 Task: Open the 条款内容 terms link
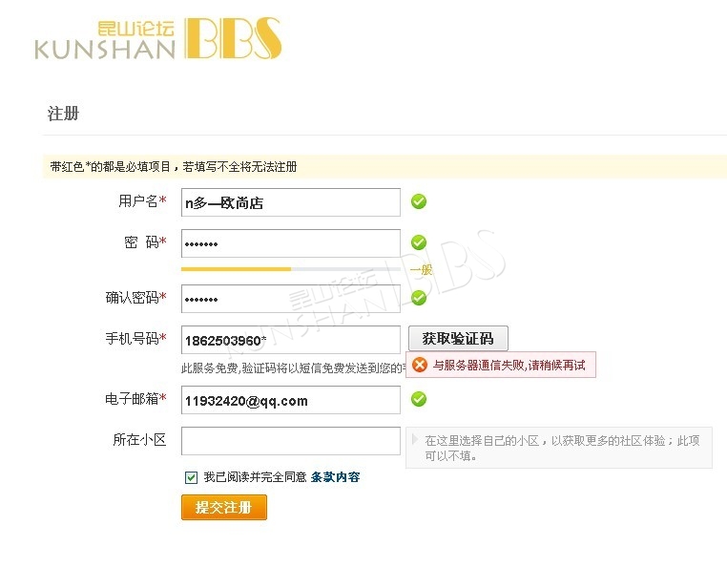(x=335, y=477)
